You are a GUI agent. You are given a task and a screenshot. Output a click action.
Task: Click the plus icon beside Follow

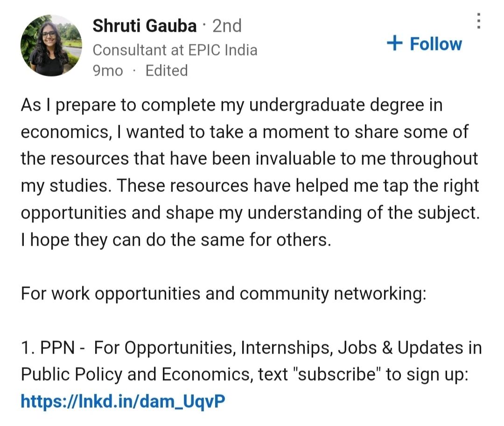point(394,43)
